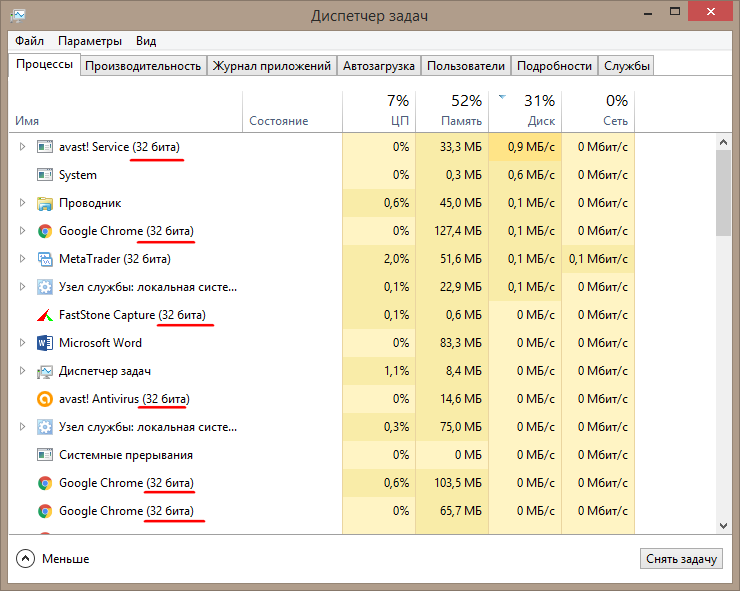740x591 pixels.
Task: Click the System process icon
Action: pos(45,175)
